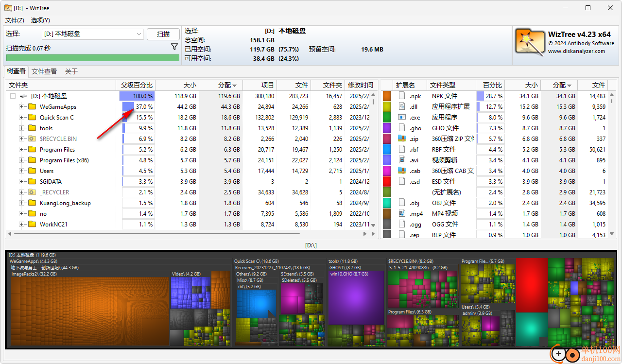Click the D: drive icon in tree

23,96
